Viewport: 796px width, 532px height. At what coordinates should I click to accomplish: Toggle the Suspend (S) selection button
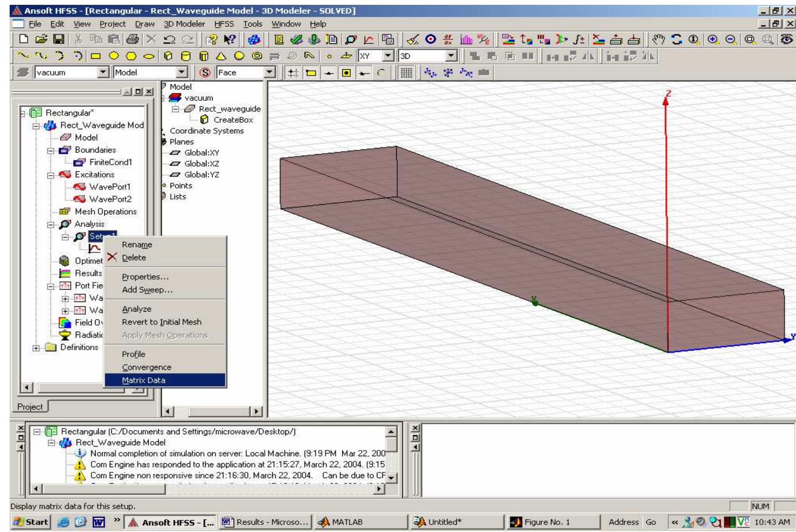pos(205,73)
